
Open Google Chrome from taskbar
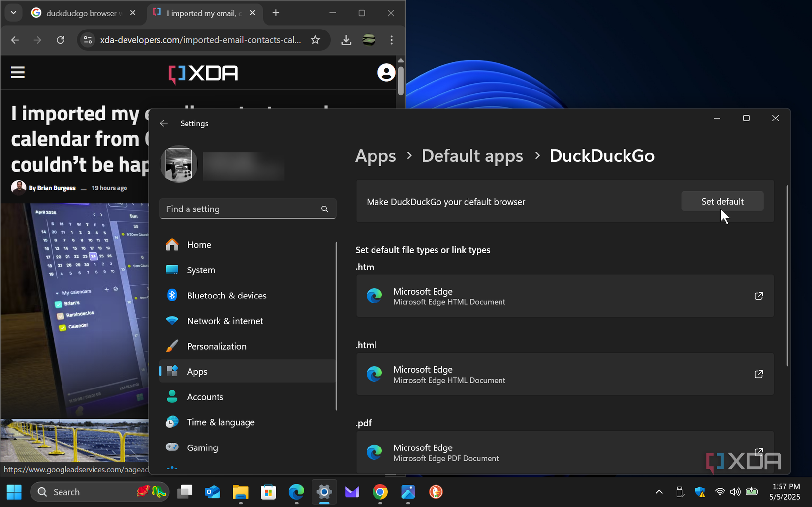click(380, 492)
